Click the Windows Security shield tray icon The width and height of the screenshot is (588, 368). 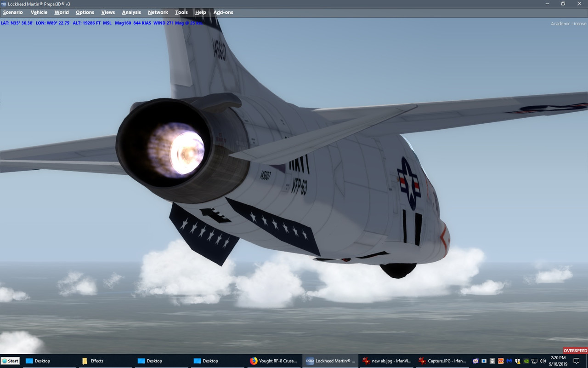pos(518,361)
